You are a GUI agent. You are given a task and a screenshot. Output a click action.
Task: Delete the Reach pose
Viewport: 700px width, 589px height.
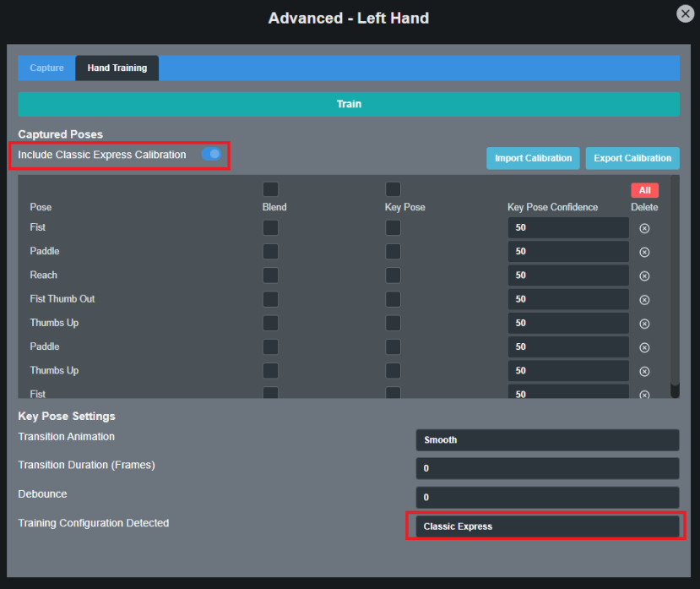coord(644,275)
